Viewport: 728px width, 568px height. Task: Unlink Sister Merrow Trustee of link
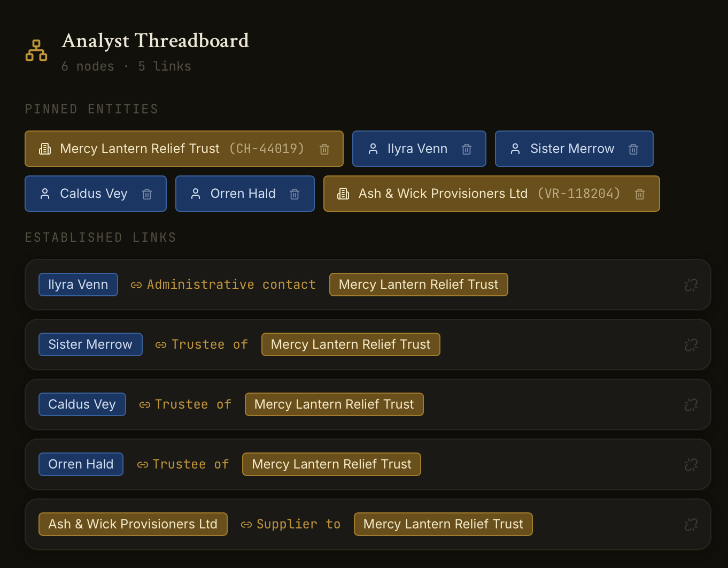[691, 345]
